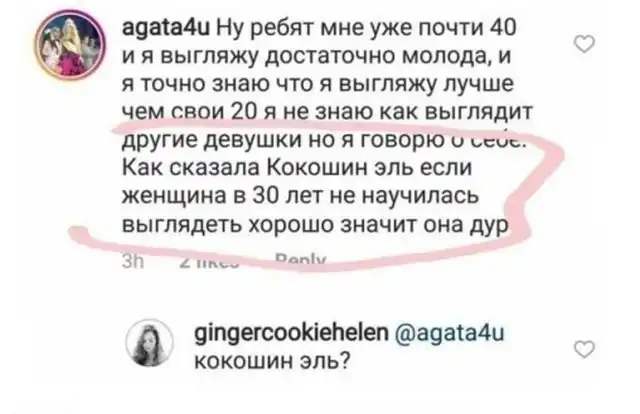Follow the @agata4u mention in the reply
640x414 pixels.
tap(450, 333)
